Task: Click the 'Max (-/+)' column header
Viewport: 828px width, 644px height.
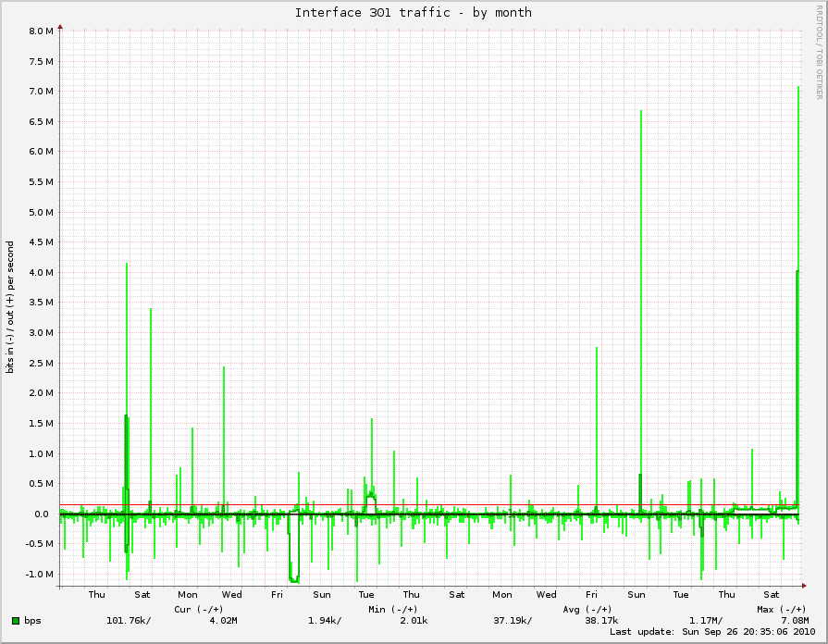Action: 782,610
